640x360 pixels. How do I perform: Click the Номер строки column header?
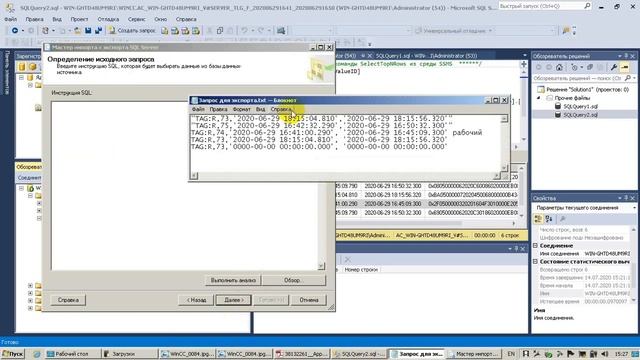[361, 270]
